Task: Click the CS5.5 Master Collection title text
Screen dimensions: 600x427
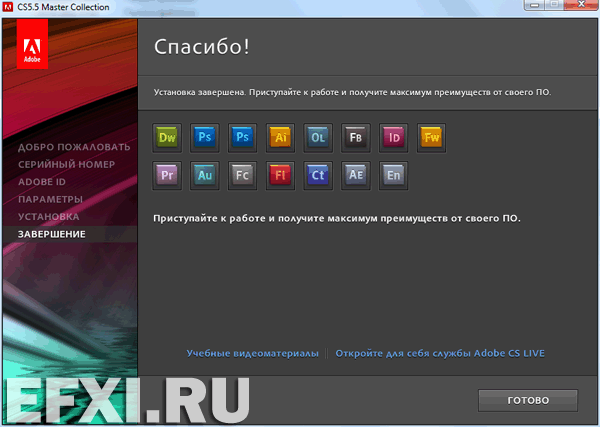Action: [63, 7]
